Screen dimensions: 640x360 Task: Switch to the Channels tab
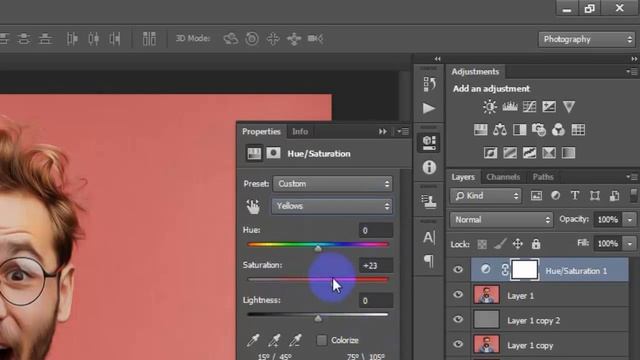503,177
